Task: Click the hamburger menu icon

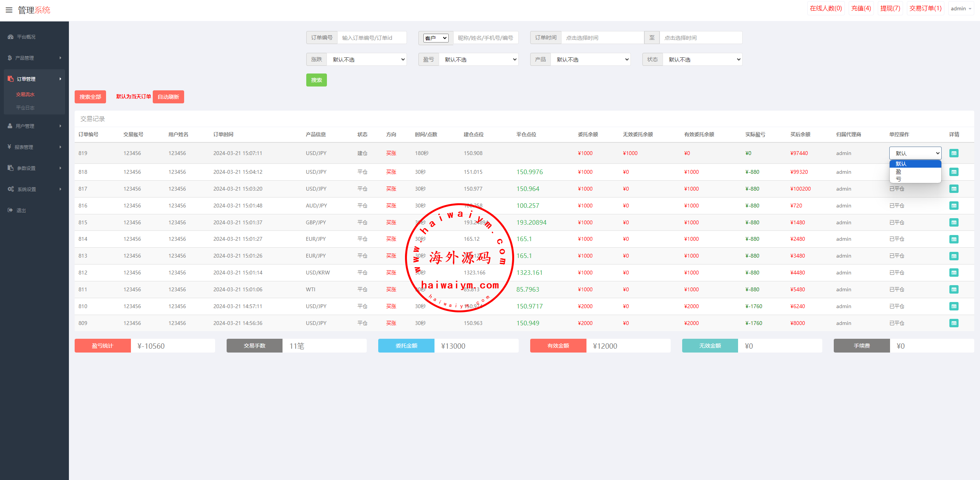Action: pos(9,10)
